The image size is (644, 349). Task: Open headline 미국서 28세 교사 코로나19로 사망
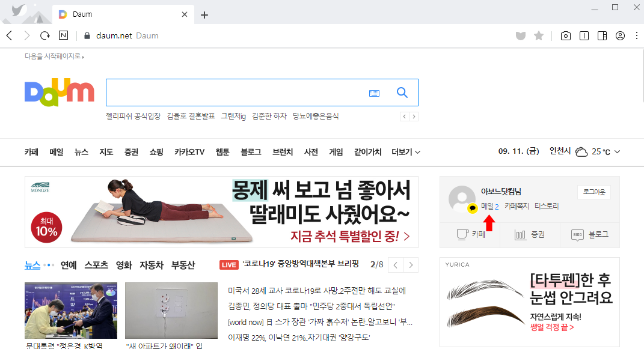(317, 291)
